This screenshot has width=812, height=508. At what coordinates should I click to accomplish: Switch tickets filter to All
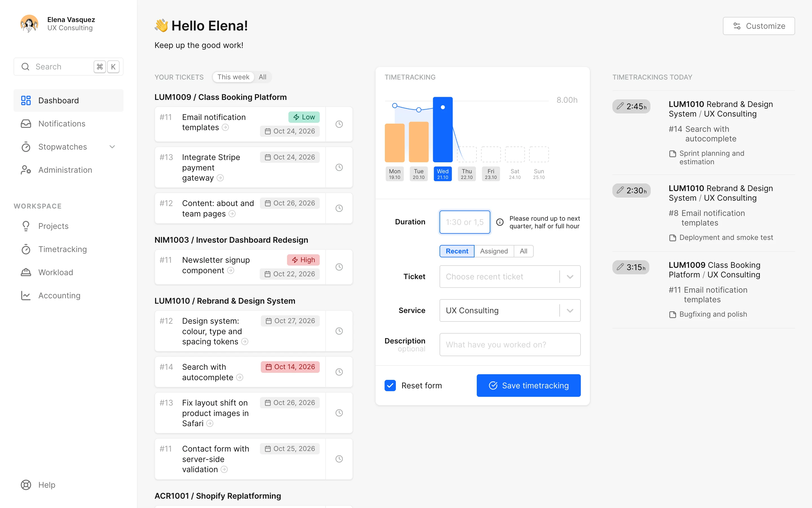click(x=262, y=77)
